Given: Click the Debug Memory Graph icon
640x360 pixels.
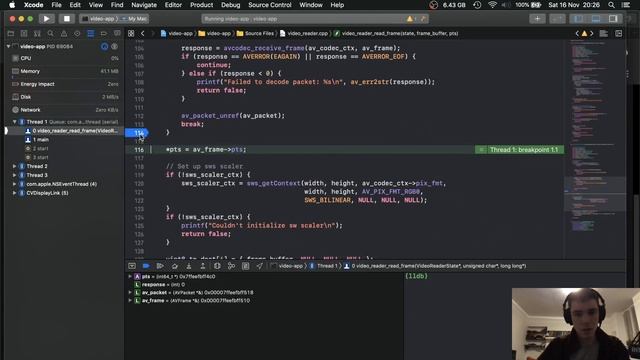Looking at the screenshot, I should [x=231, y=266].
